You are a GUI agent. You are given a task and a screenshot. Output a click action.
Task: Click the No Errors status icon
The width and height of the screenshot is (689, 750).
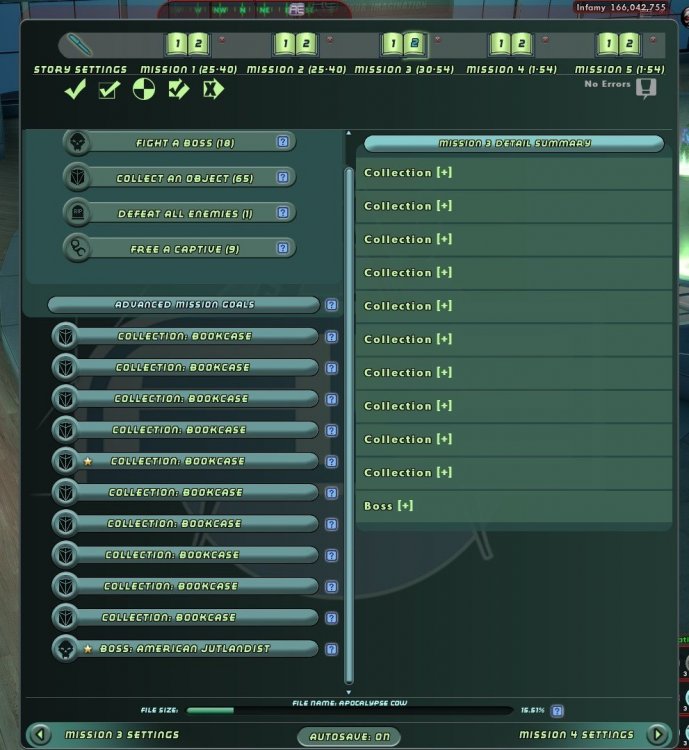[x=646, y=89]
